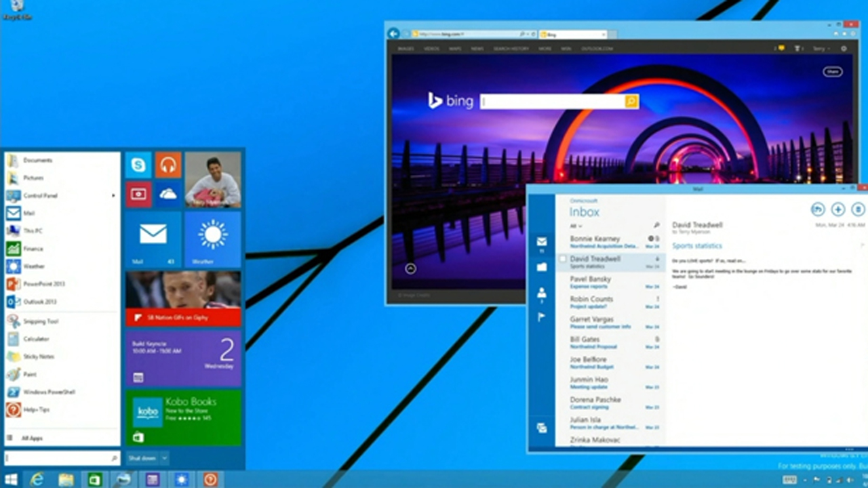Expand the Control Panel submenu
The width and height of the screenshot is (868, 488).
click(x=113, y=196)
